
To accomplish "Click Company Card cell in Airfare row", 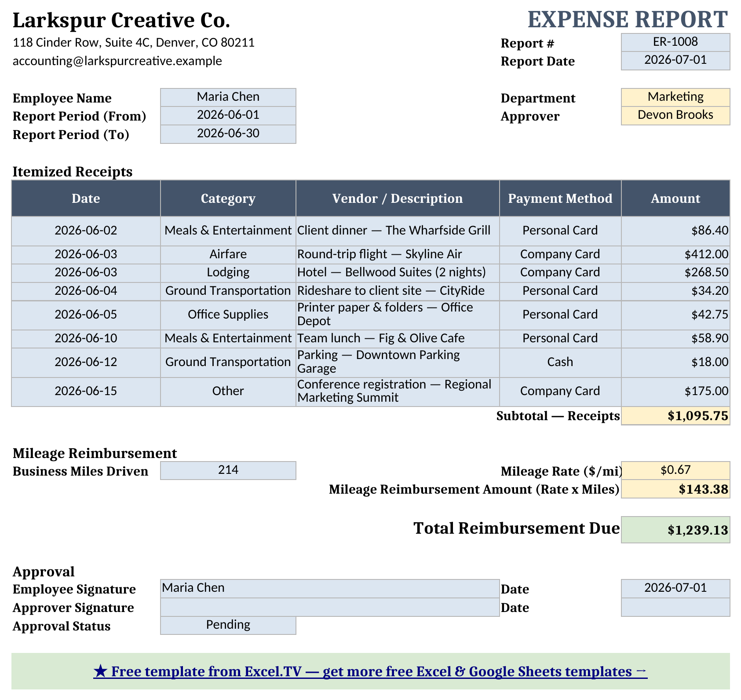I will 560,254.
